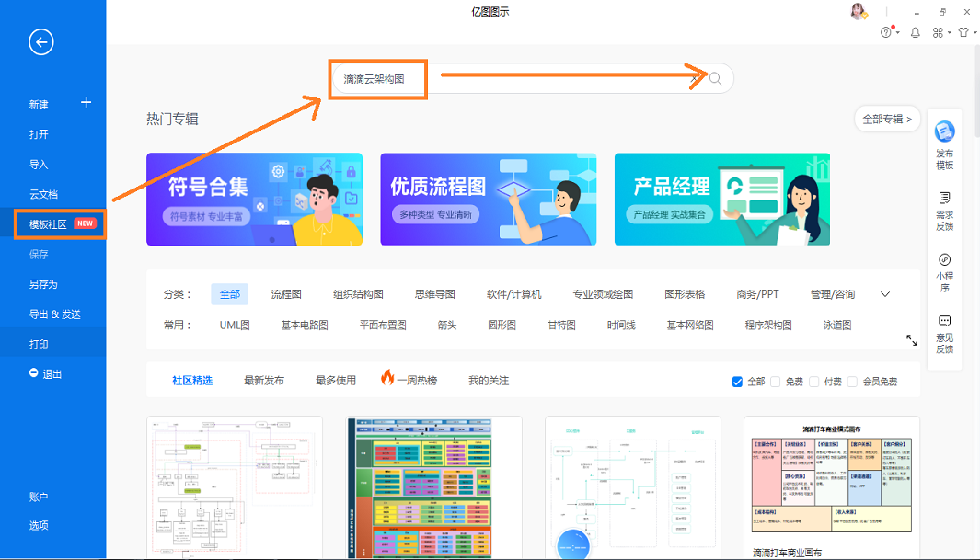The image size is (980, 560).
Task: Open the colorful layered architecture template thumbnail
Action: [434, 487]
